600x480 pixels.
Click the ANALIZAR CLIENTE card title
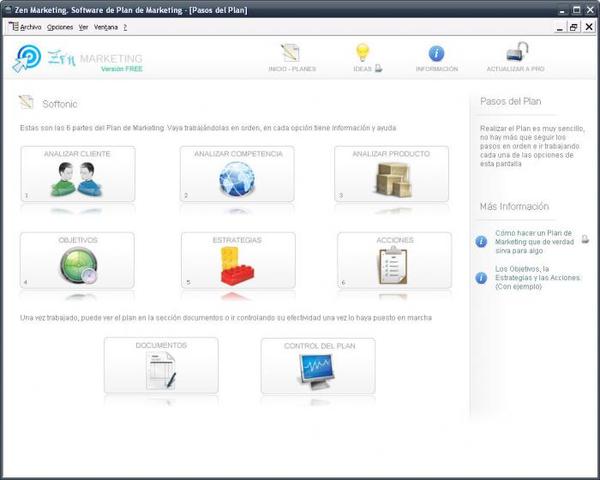(77, 154)
